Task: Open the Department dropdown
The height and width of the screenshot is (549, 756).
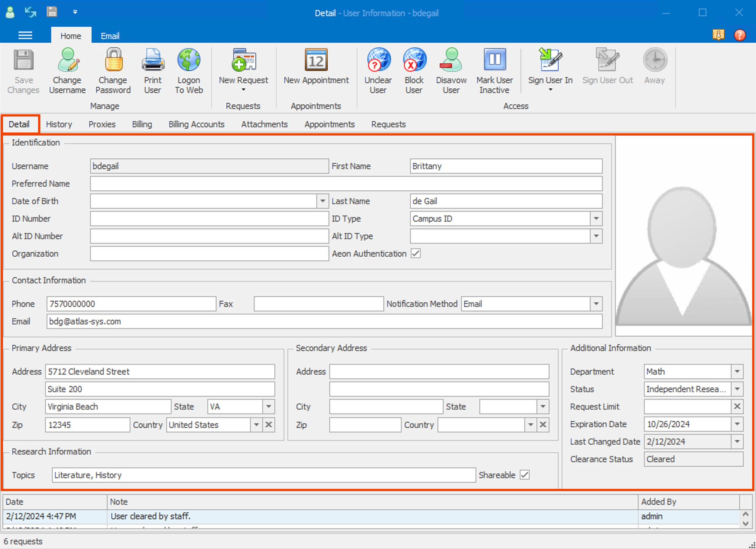Action: click(738, 371)
